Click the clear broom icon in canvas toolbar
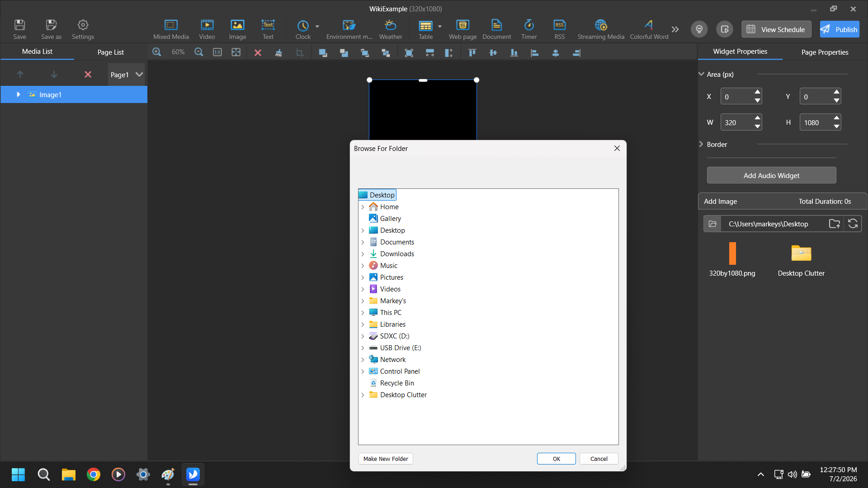 (x=278, y=53)
